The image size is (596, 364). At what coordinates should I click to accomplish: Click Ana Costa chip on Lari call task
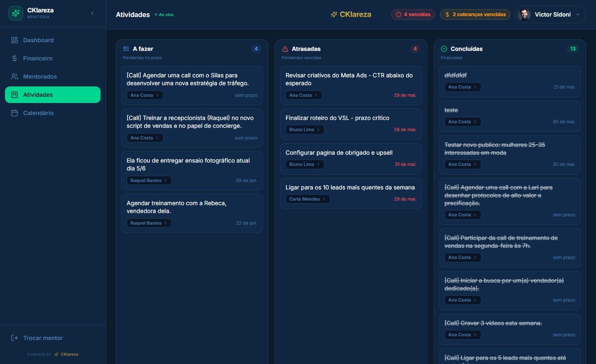(462, 215)
